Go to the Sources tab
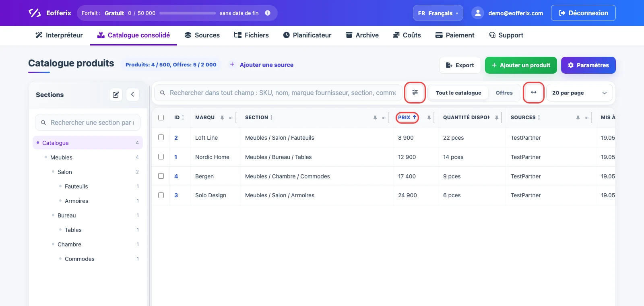This screenshot has height=306, width=644. 202,35
